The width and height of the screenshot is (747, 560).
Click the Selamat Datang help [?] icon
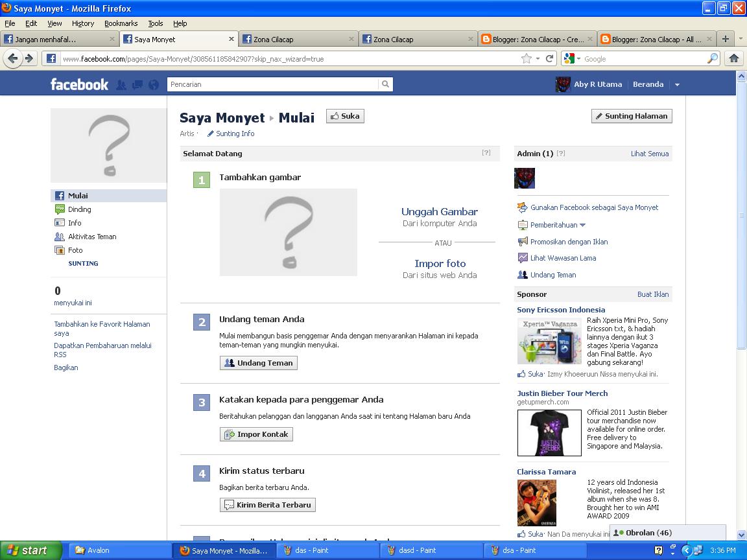[486, 153]
